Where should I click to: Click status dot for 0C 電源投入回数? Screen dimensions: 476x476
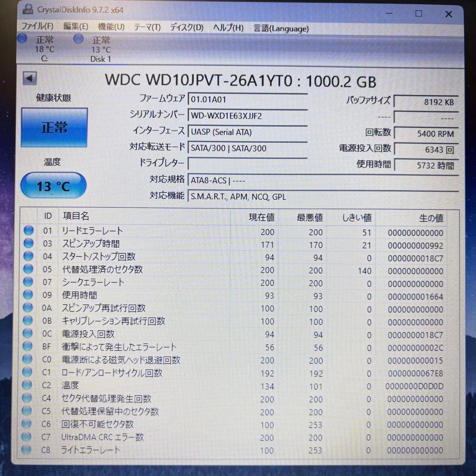coord(27,333)
